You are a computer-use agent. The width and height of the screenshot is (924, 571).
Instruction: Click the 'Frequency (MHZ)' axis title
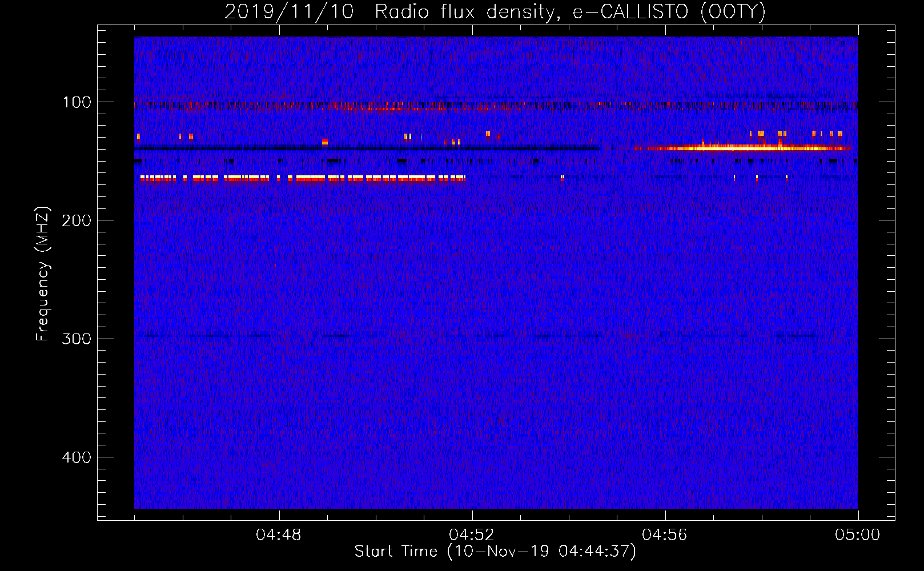(x=43, y=274)
